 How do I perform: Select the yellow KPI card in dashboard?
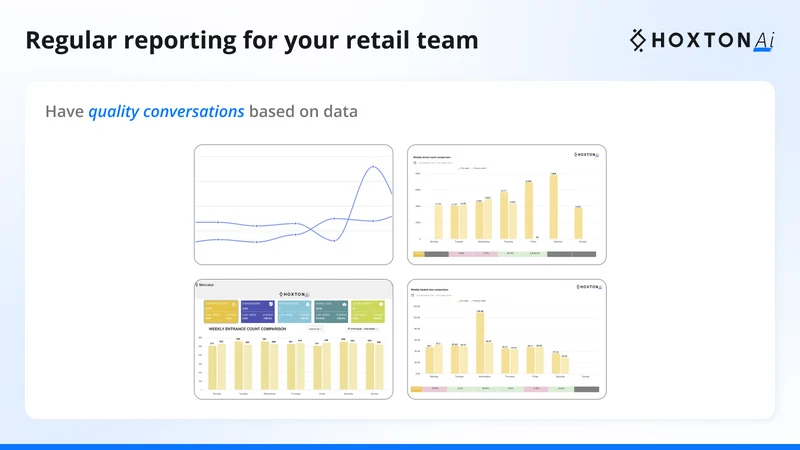point(221,311)
